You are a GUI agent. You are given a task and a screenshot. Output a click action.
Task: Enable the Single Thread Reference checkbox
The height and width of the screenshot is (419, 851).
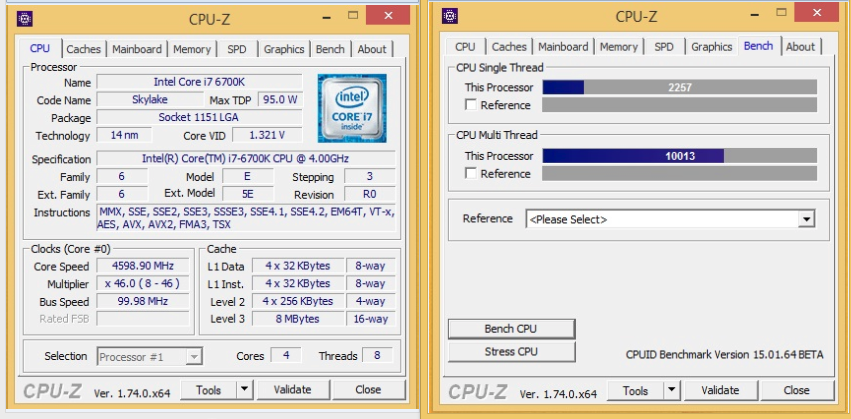(x=471, y=105)
